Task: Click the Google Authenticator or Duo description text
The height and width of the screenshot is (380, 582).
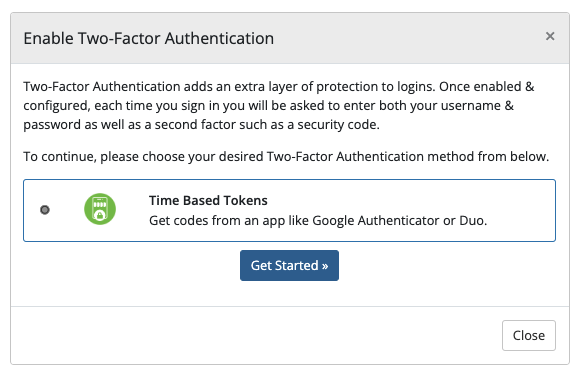Action: (318, 221)
